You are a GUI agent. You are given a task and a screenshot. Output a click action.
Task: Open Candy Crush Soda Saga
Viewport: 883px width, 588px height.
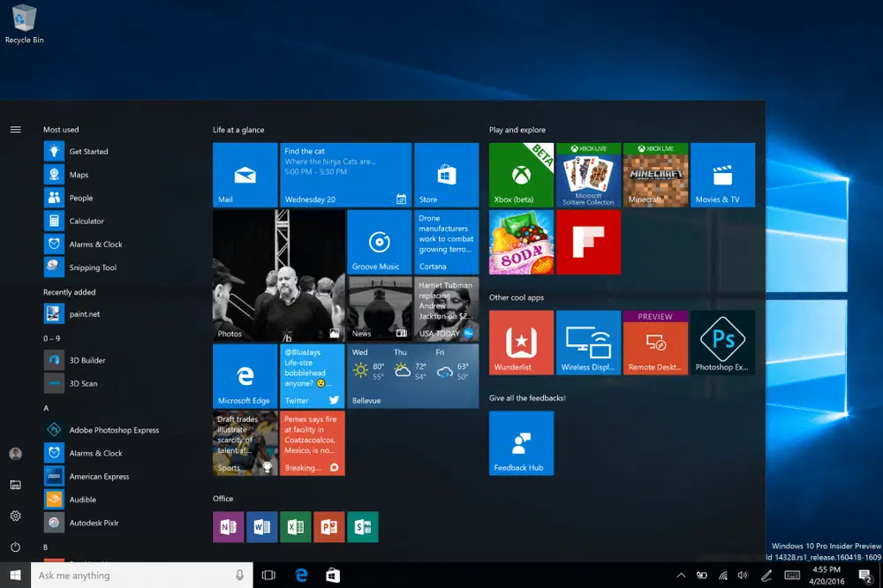pos(521,242)
